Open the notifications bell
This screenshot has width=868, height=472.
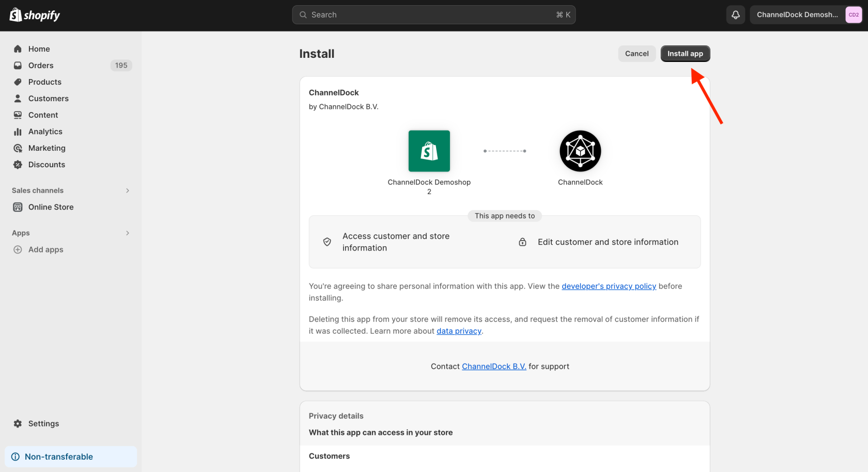coord(736,15)
